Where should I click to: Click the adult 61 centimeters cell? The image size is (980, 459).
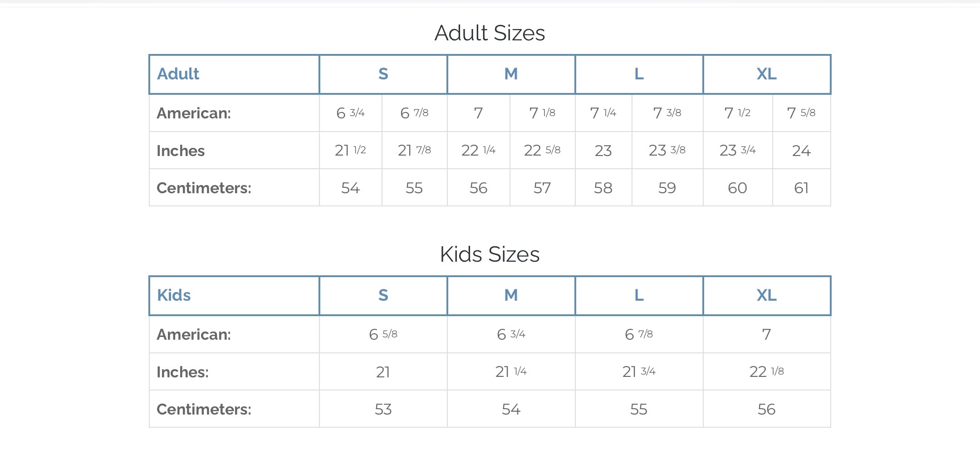pyautogui.click(x=801, y=188)
